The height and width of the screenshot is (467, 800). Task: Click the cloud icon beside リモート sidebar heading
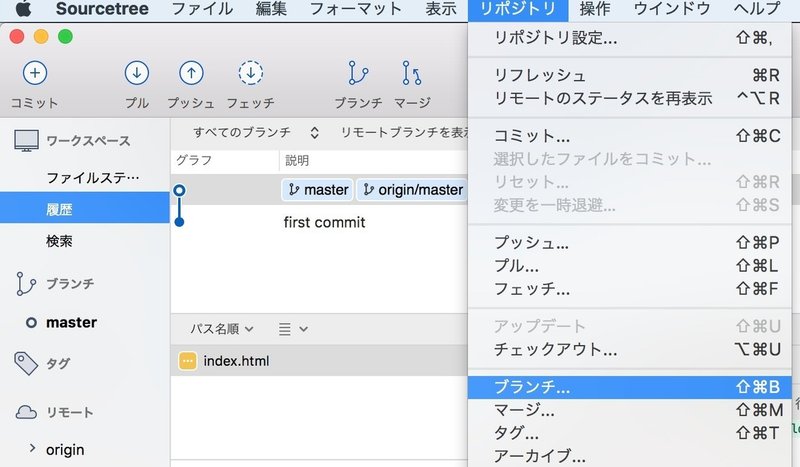click(26, 412)
